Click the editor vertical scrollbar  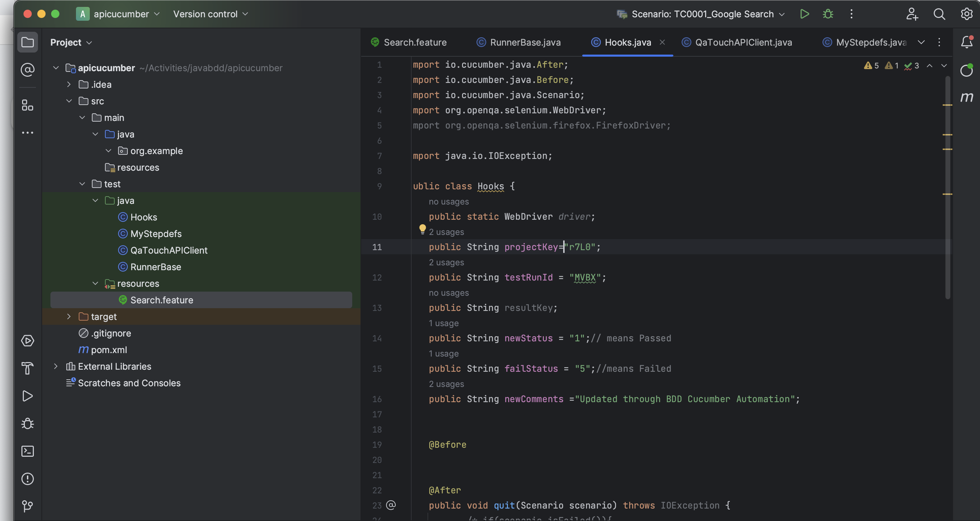[x=947, y=187]
